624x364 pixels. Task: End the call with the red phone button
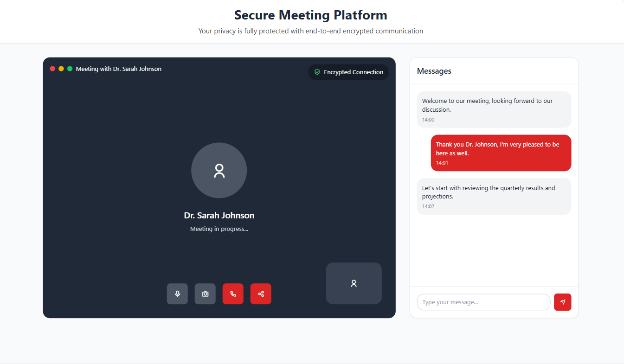[x=233, y=294]
